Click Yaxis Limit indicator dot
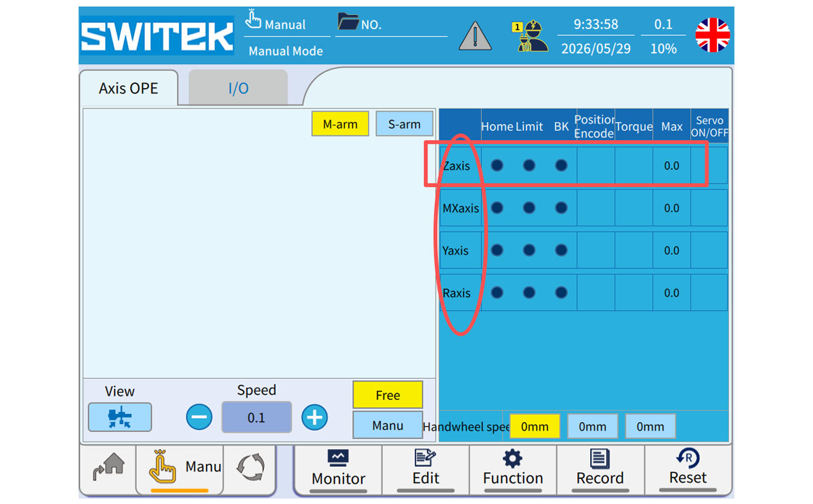The image size is (813, 504). click(529, 251)
